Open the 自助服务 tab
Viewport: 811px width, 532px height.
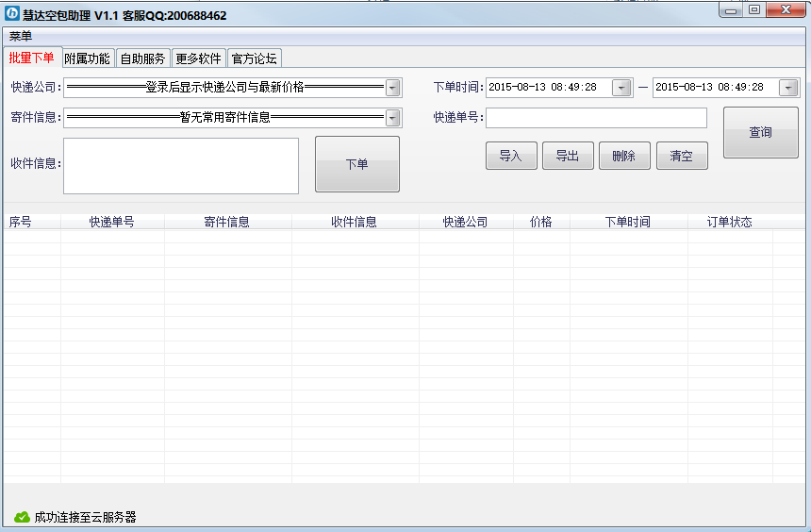(x=143, y=58)
